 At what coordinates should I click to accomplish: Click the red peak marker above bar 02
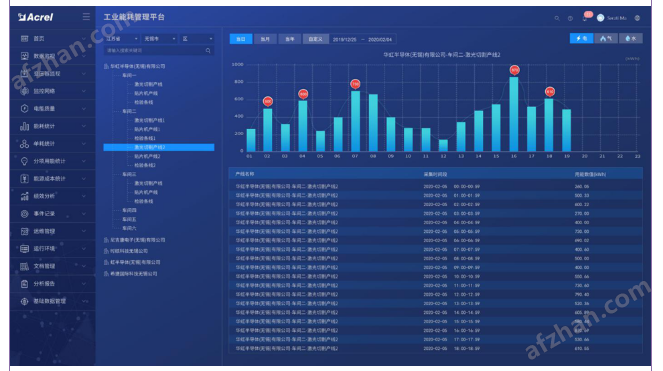pos(268,101)
